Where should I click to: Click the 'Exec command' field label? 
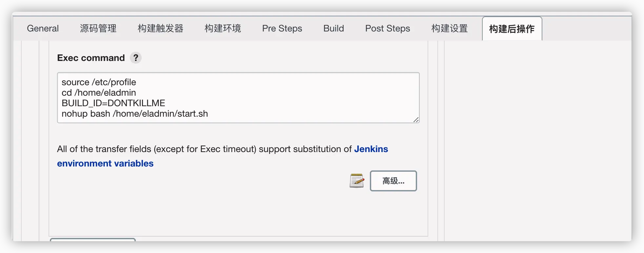click(x=91, y=58)
